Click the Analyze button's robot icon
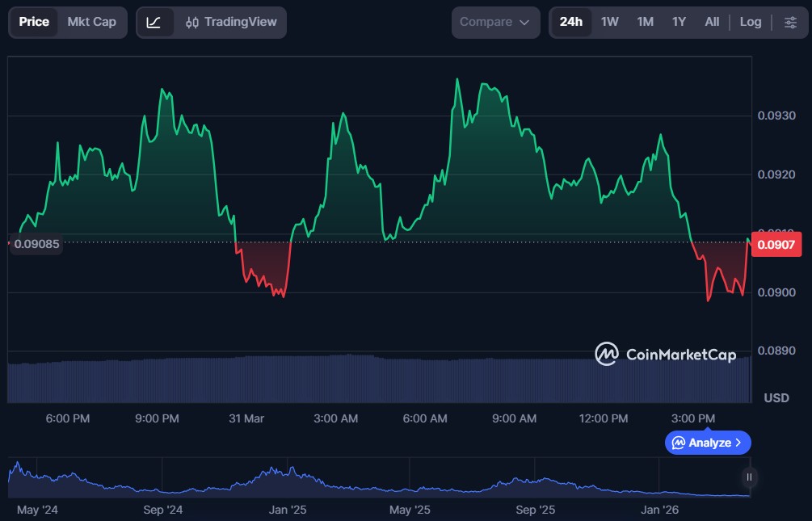The width and height of the screenshot is (812, 521). coord(679,443)
